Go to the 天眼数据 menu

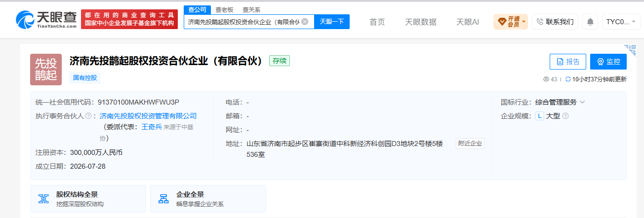pyautogui.click(x=420, y=22)
